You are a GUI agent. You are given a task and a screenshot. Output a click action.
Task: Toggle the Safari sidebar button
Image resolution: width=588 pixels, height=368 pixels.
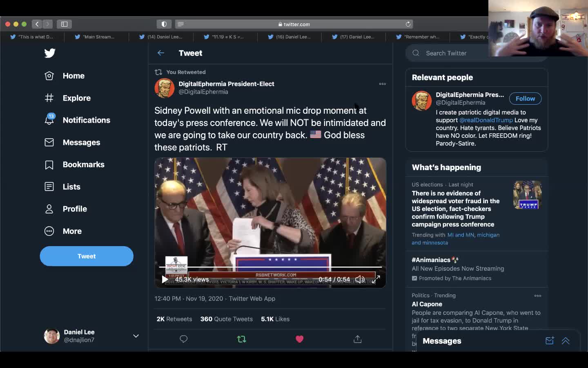pos(64,24)
